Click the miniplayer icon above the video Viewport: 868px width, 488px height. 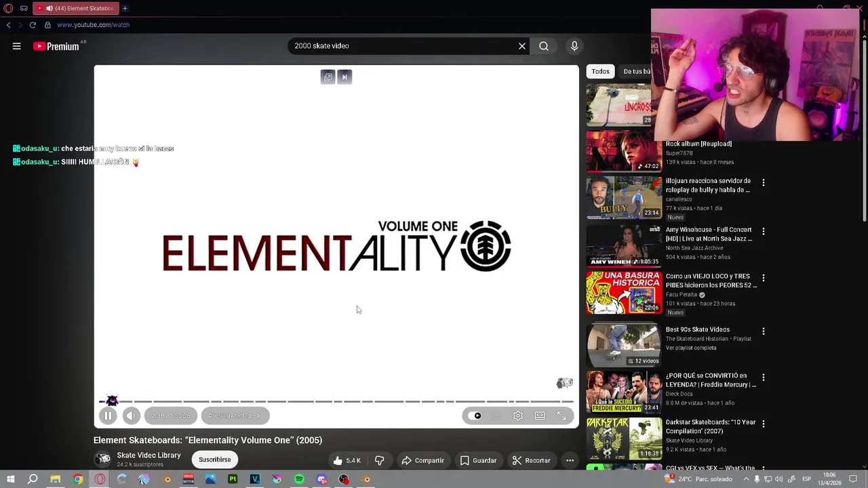click(328, 77)
